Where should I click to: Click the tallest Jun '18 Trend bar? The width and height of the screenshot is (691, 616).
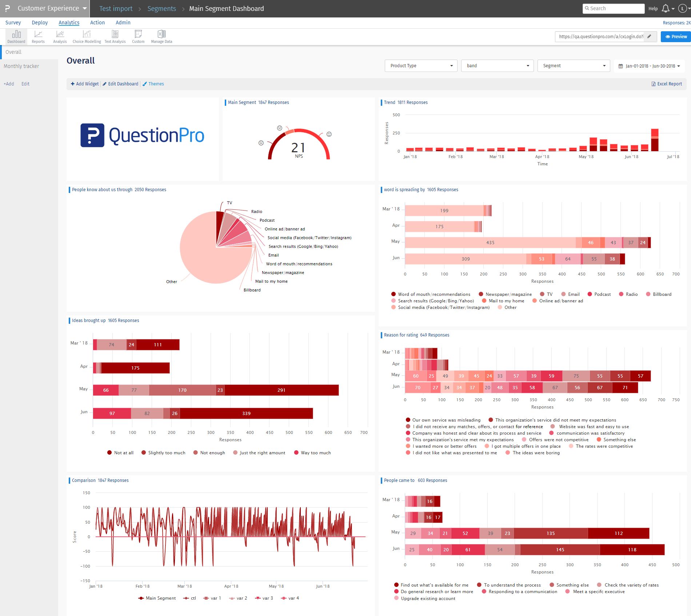pyautogui.click(x=655, y=140)
